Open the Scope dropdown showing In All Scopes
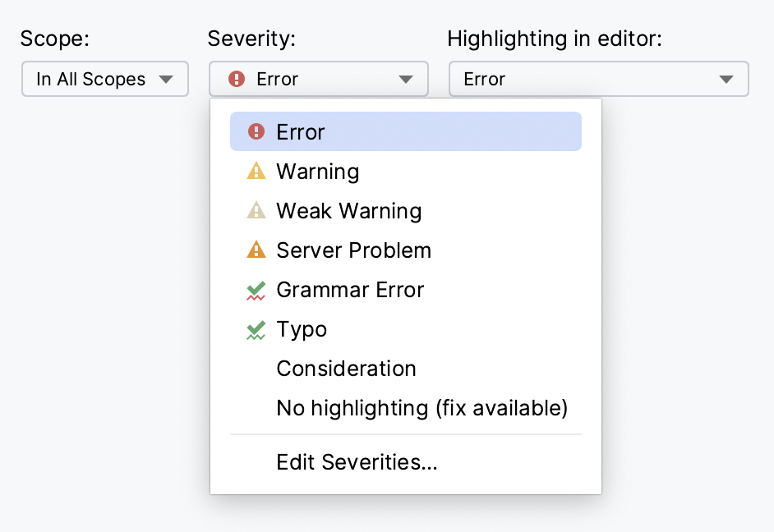The image size is (774, 532). [104, 79]
